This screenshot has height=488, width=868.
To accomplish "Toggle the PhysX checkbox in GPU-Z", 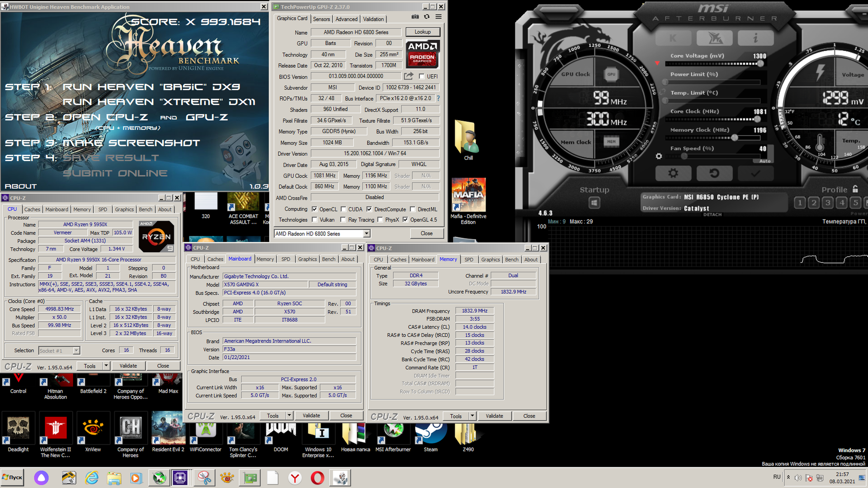I will point(380,220).
